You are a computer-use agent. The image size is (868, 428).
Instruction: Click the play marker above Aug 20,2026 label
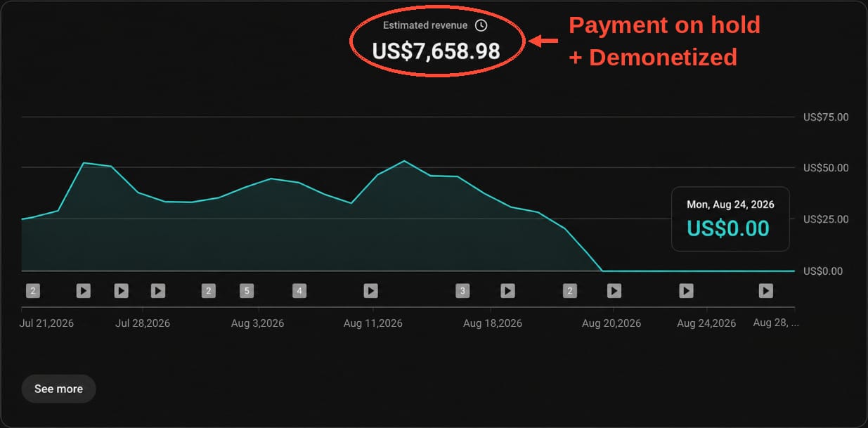click(614, 290)
